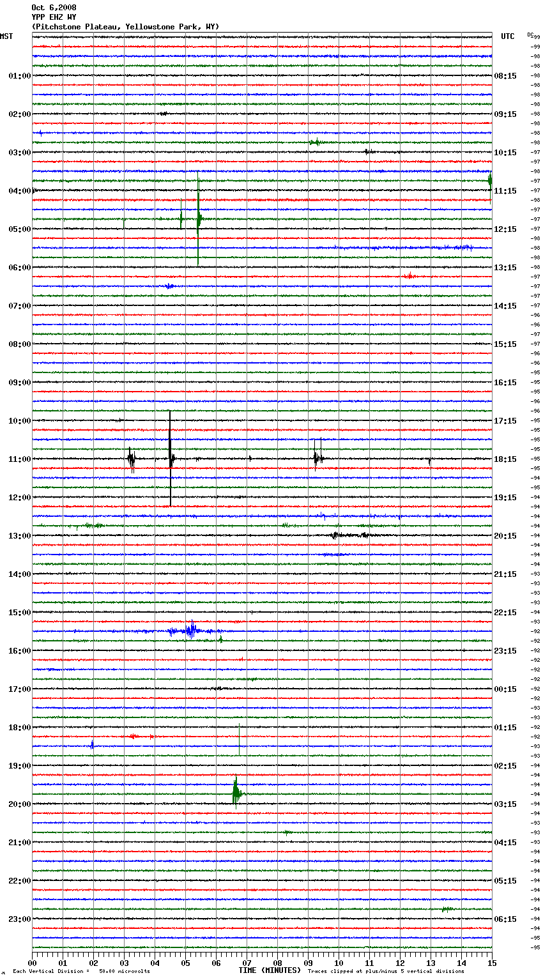Click the '03:00' MST row label
Viewport: 543px width, 980px height.
(19, 153)
